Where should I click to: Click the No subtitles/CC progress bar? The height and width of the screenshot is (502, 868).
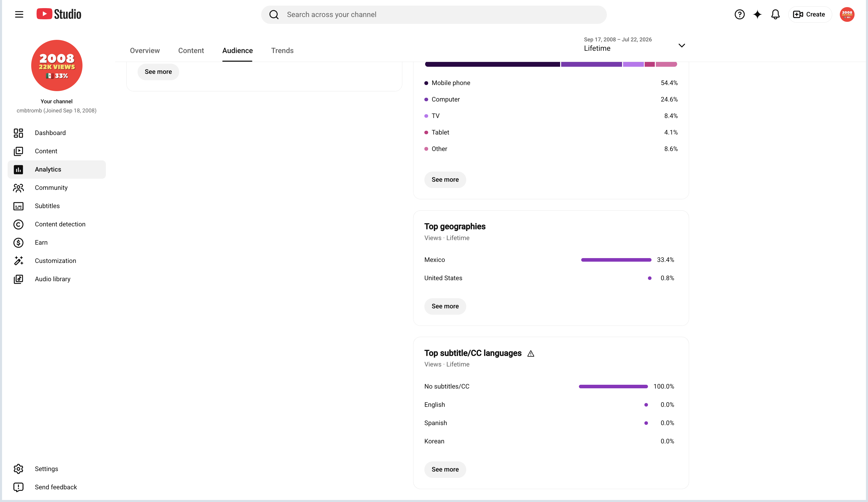point(613,387)
